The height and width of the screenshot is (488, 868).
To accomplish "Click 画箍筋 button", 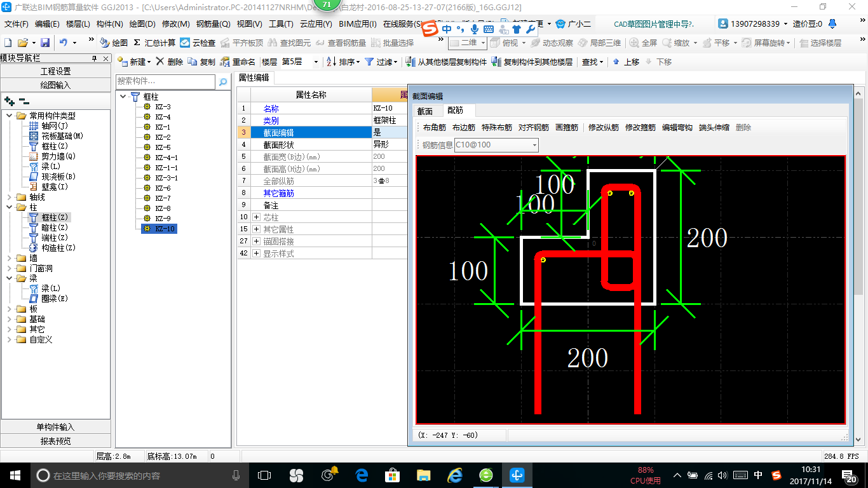I will (x=567, y=127).
